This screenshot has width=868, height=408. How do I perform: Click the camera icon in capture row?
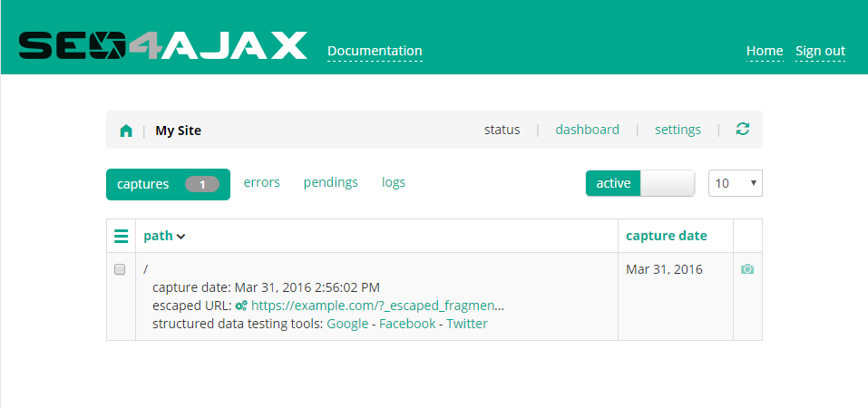click(747, 269)
